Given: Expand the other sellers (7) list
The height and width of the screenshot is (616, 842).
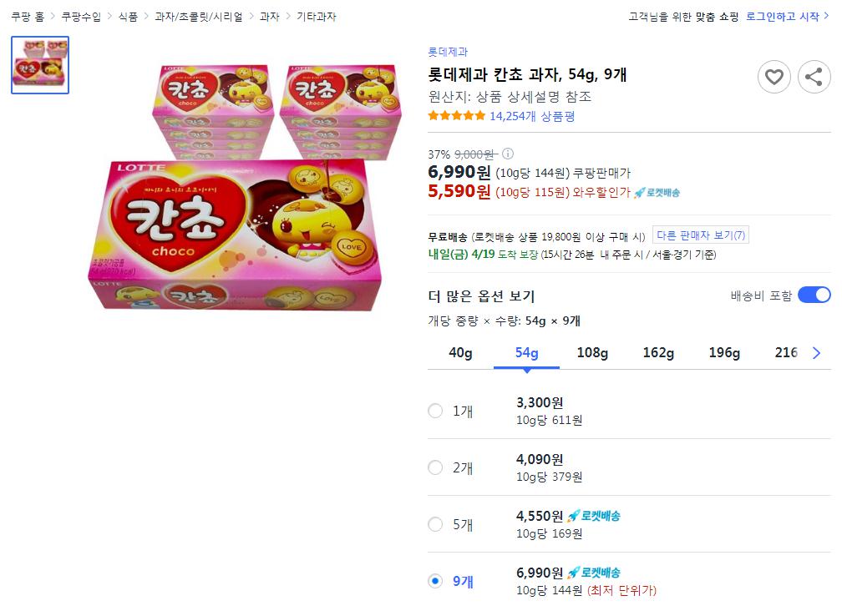Looking at the screenshot, I should 701,235.
